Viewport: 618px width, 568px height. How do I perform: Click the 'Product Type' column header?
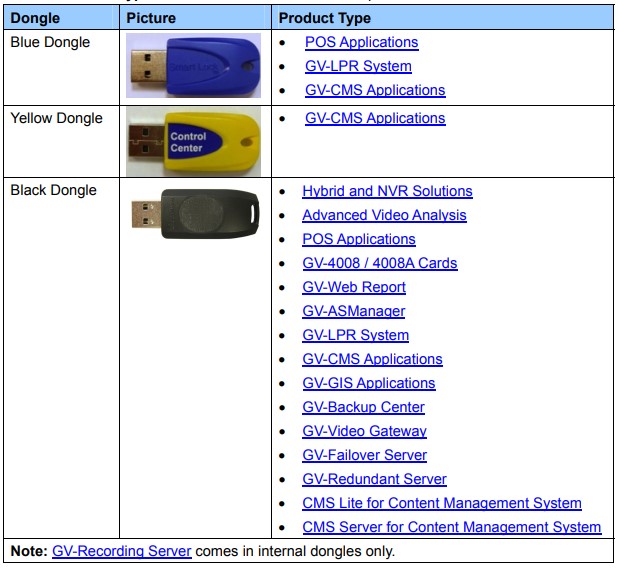coord(325,18)
